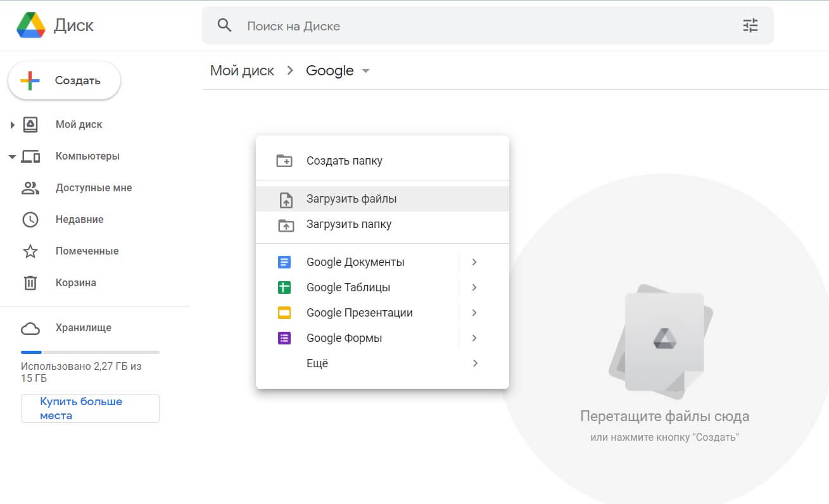The height and width of the screenshot is (504, 829).
Task: Click the Shared with me people icon
Action: click(x=30, y=188)
